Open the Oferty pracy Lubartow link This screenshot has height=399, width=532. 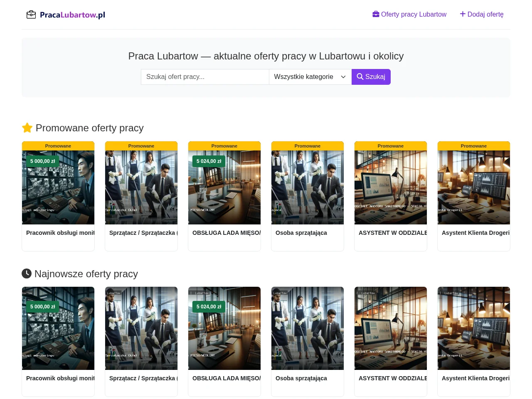click(x=409, y=15)
